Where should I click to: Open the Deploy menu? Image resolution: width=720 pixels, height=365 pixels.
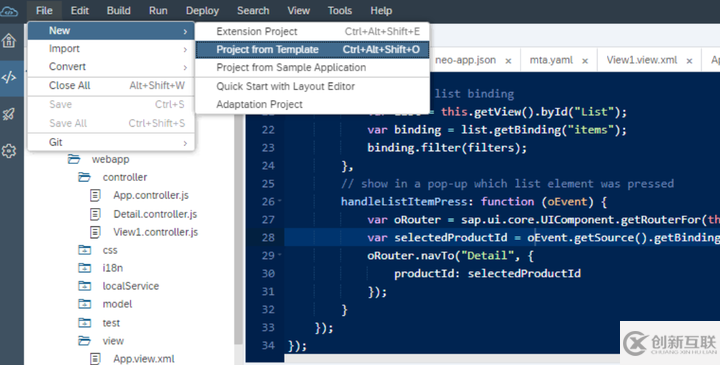tap(202, 11)
